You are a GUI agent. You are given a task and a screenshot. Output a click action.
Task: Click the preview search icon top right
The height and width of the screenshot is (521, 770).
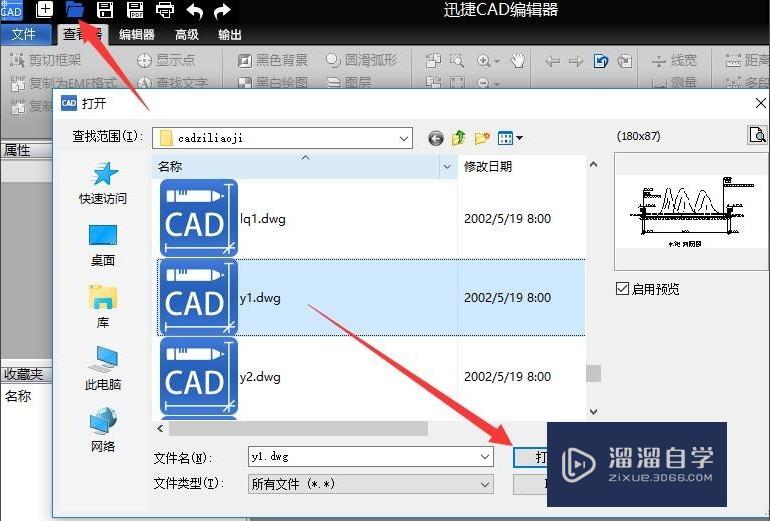[757, 135]
